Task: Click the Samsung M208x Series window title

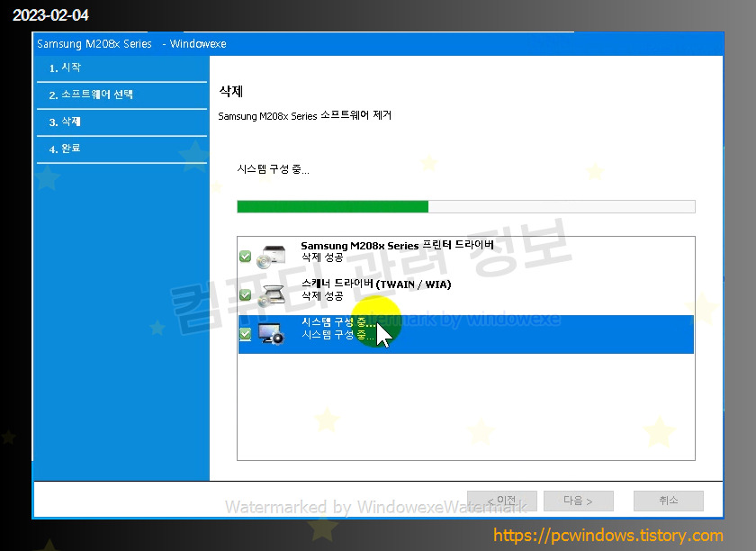Action: pos(94,44)
